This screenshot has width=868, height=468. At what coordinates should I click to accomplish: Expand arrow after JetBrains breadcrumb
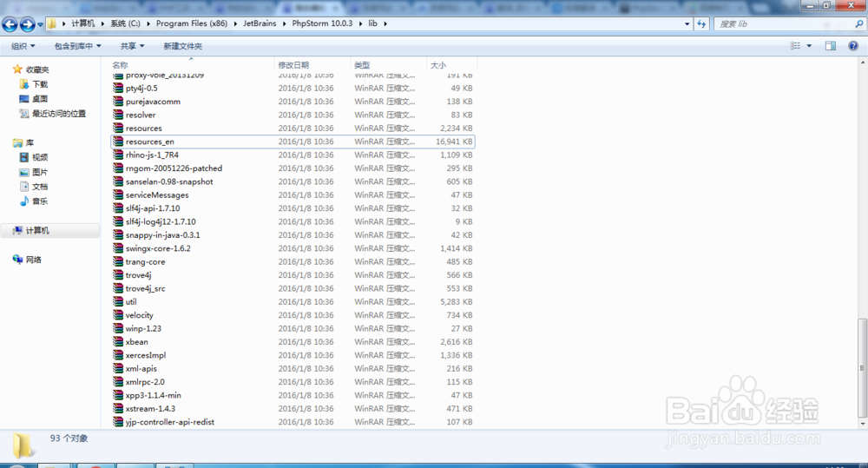pyautogui.click(x=285, y=23)
